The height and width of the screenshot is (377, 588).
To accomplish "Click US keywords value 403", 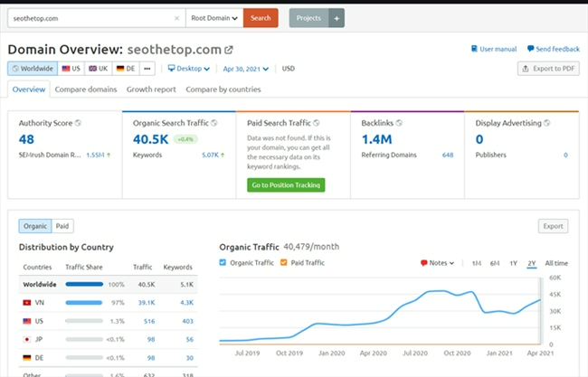I will 187,321.
